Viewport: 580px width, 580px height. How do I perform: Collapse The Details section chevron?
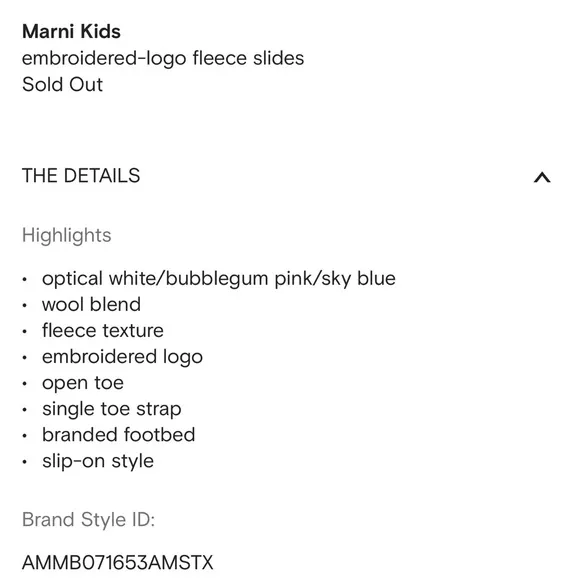point(542,178)
